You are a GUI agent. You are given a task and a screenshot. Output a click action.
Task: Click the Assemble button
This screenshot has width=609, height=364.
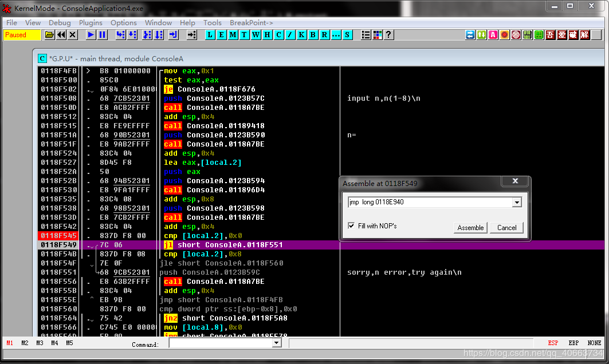(x=470, y=228)
